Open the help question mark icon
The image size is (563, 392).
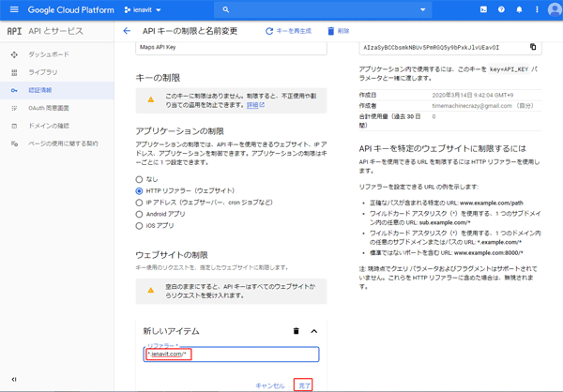(501, 9)
